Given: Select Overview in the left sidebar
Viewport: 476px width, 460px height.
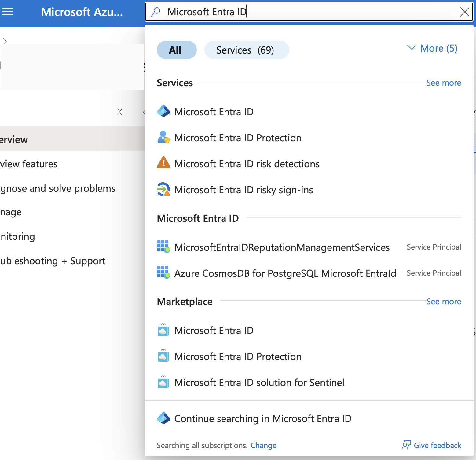Looking at the screenshot, I should tap(14, 139).
